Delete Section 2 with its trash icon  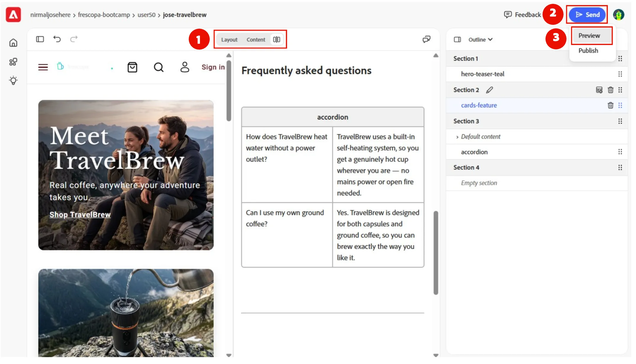[x=611, y=90]
